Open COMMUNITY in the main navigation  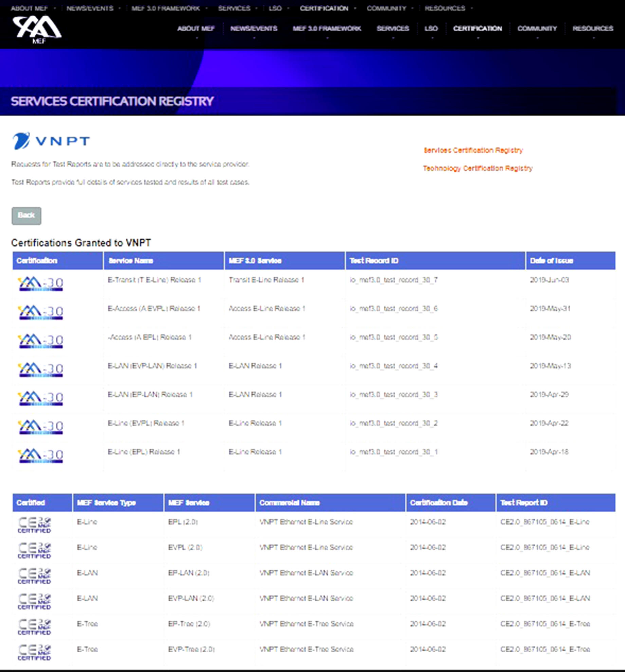click(x=537, y=29)
